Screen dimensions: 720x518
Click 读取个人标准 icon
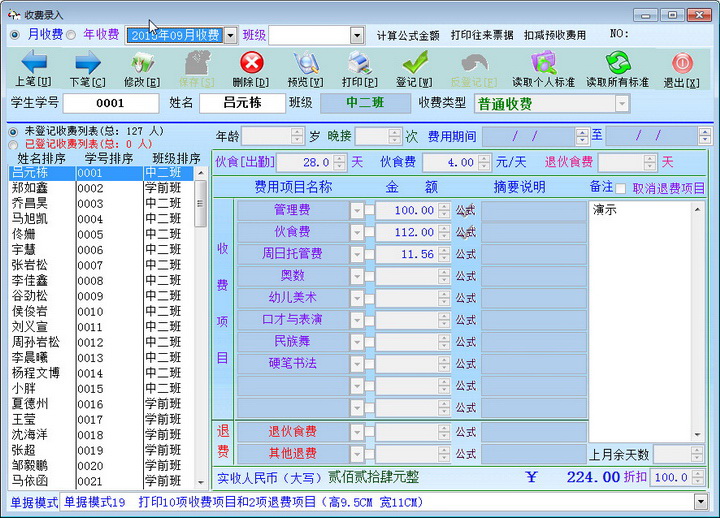[x=544, y=62]
